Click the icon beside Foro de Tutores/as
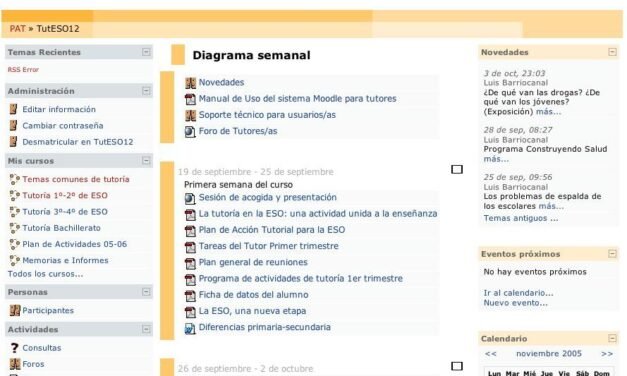Screen dimensions: 627x376 coord(190,131)
